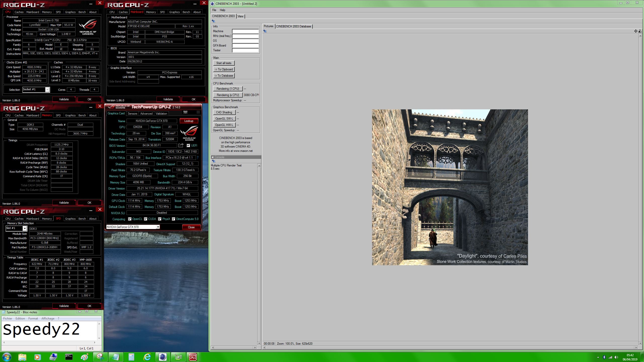Open the Notepad Fichier menu
The image size is (644, 362).
point(8,319)
